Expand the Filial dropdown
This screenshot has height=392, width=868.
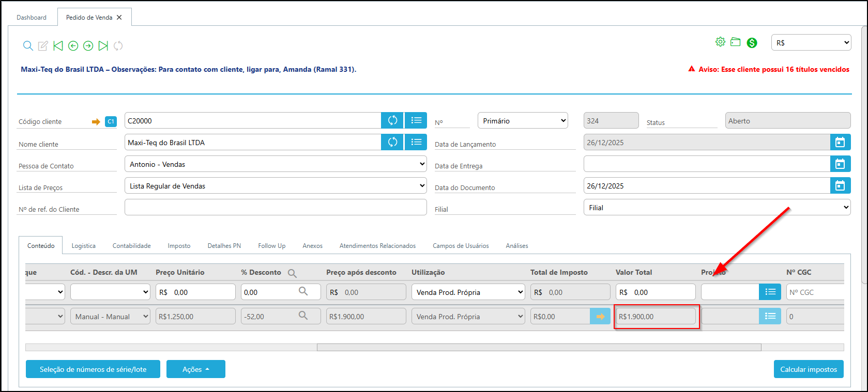[717, 208]
